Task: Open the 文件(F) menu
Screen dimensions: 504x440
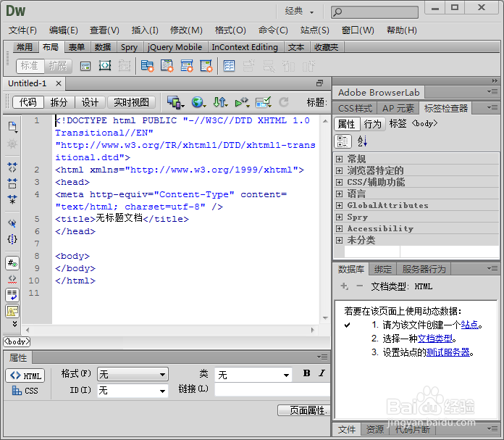Action: click(22, 30)
